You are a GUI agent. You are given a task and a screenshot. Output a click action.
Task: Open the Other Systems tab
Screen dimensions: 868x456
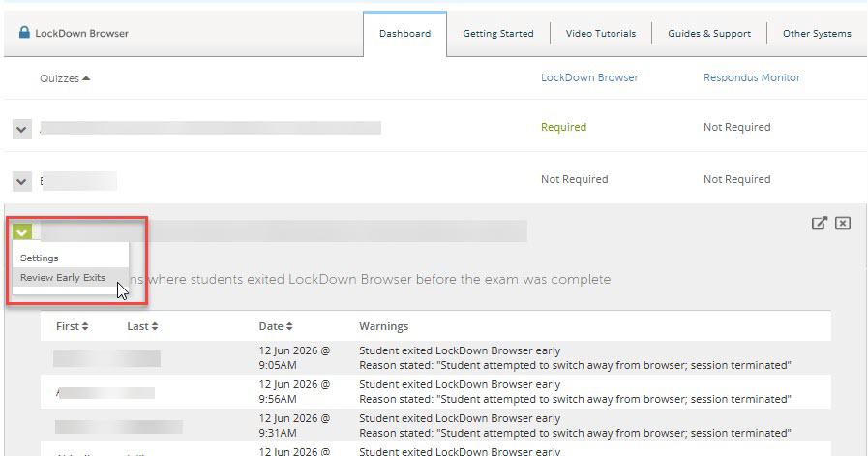tap(817, 34)
